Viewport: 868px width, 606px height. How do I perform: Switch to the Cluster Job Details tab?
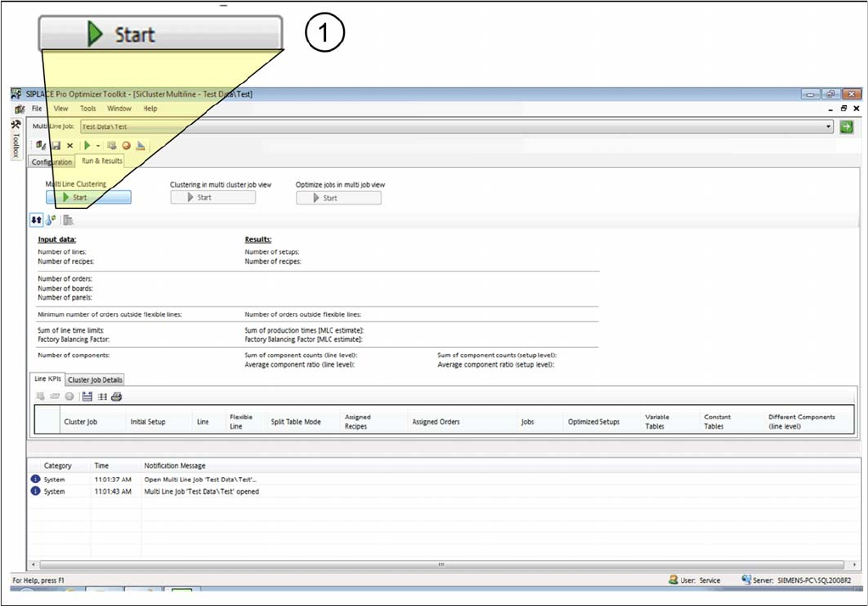(95, 379)
